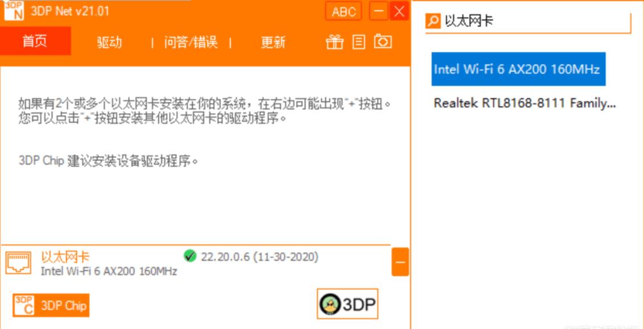Collapse the adapter list with minus button
This screenshot has height=329, width=644.
(400, 262)
